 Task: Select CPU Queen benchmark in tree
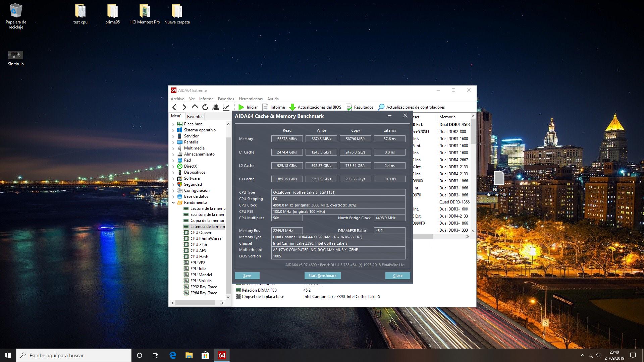point(201,233)
